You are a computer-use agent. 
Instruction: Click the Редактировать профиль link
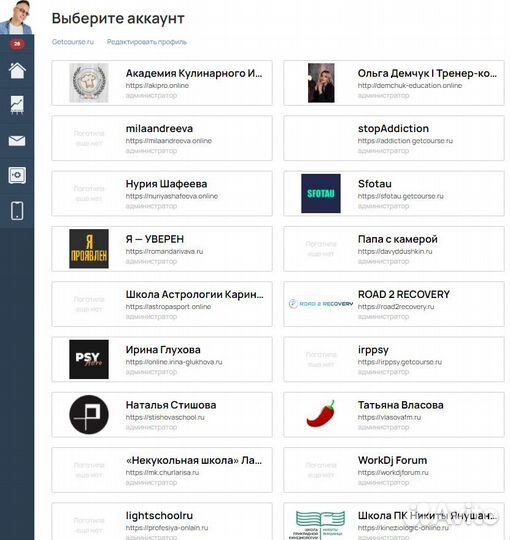(147, 42)
